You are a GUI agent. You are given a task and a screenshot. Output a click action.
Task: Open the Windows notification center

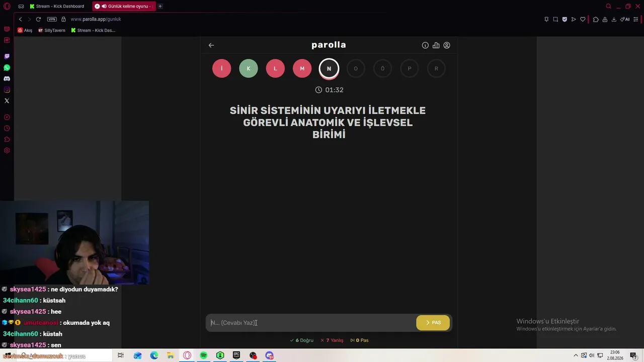pos(633,355)
